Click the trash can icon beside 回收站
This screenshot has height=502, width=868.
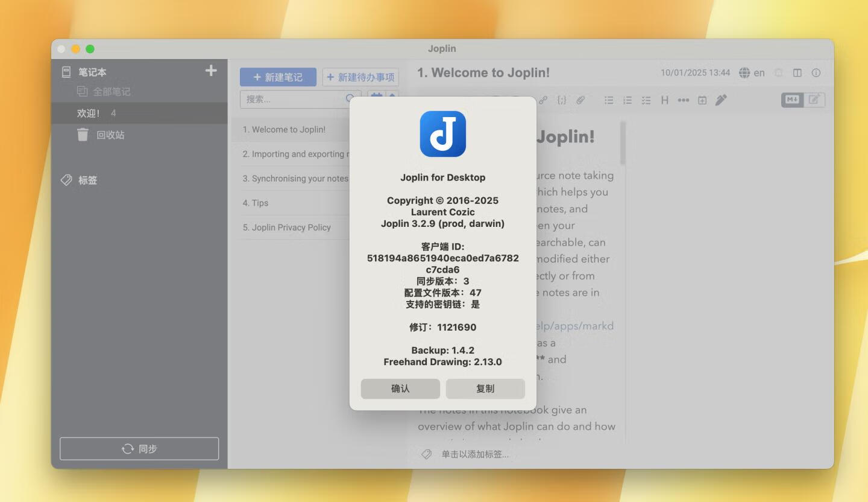(x=83, y=135)
